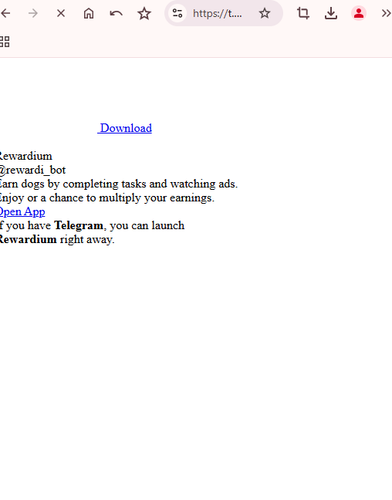Open the downloads panel
The image size is (392, 500).
[331, 13]
